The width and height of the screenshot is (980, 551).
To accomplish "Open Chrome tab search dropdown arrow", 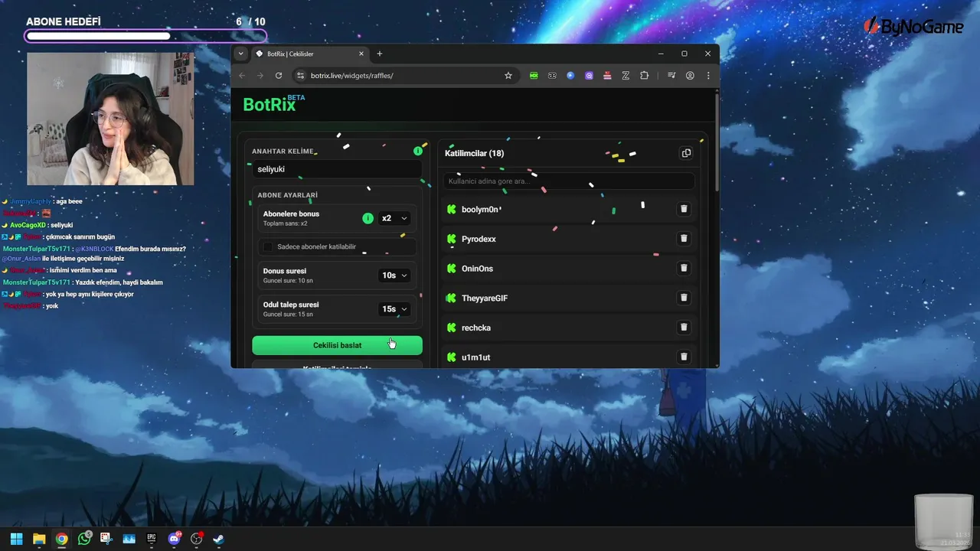I will pos(240,54).
